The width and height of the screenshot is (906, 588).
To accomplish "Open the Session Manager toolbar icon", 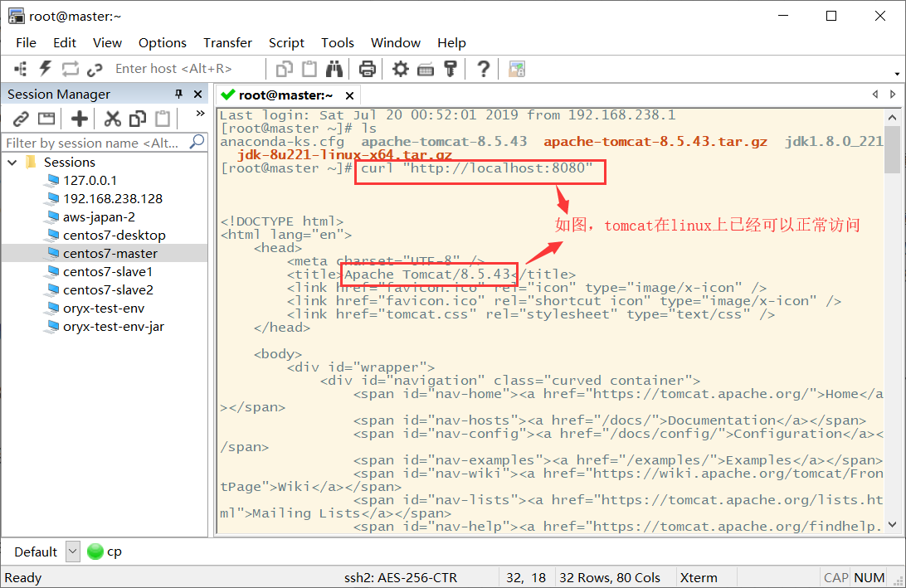I will click(x=20, y=70).
